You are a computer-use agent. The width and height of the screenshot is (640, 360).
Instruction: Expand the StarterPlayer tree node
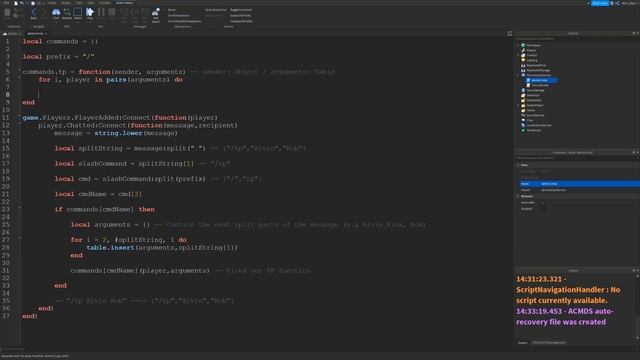coord(518,105)
